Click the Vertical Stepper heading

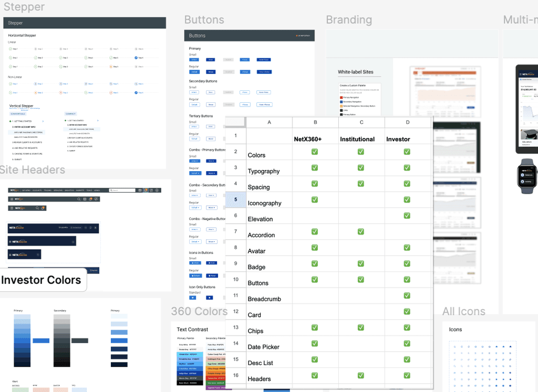[21, 106]
